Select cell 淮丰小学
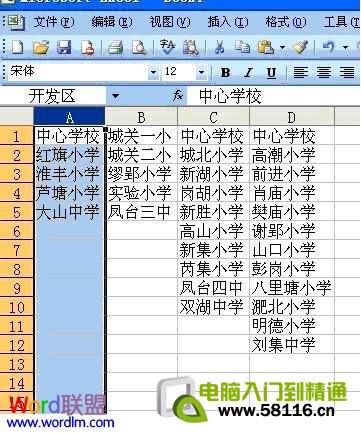361x433 pixels. pyautogui.click(x=69, y=174)
